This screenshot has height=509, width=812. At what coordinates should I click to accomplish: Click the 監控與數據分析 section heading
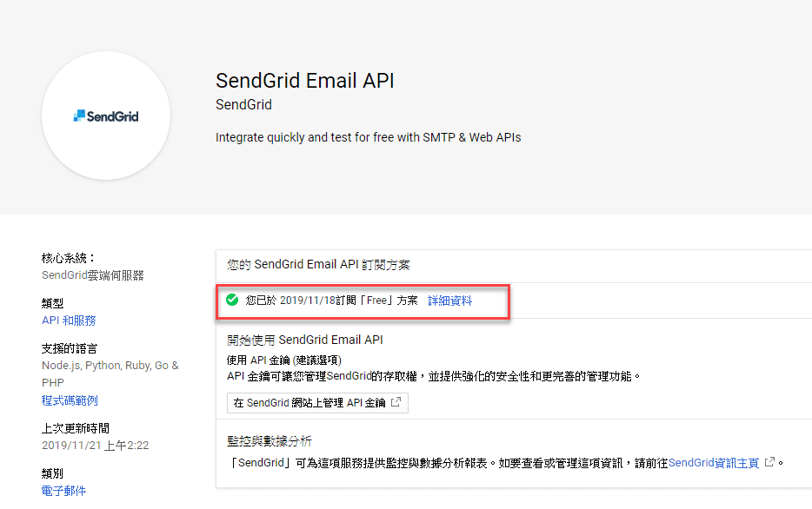pyautogui.click(x=270, y=441)
